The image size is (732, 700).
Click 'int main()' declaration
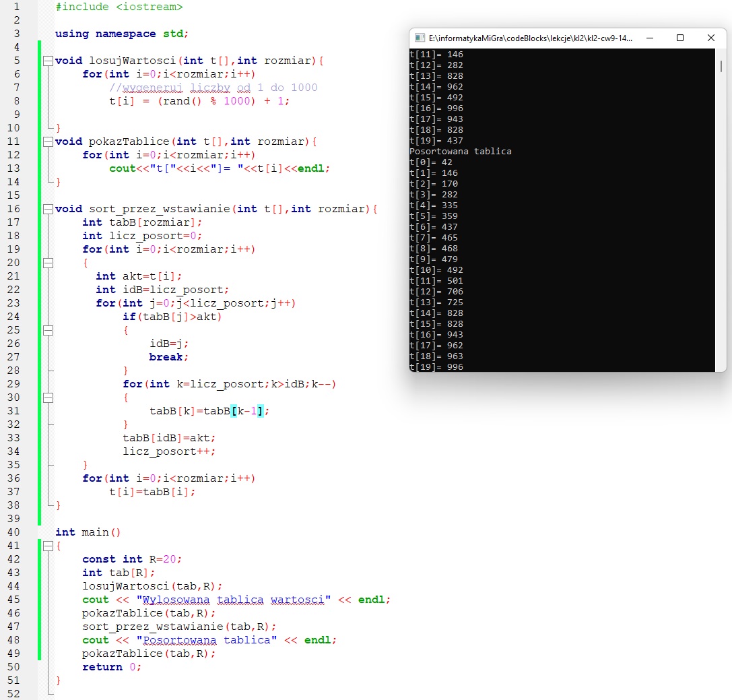click(88, 532)
